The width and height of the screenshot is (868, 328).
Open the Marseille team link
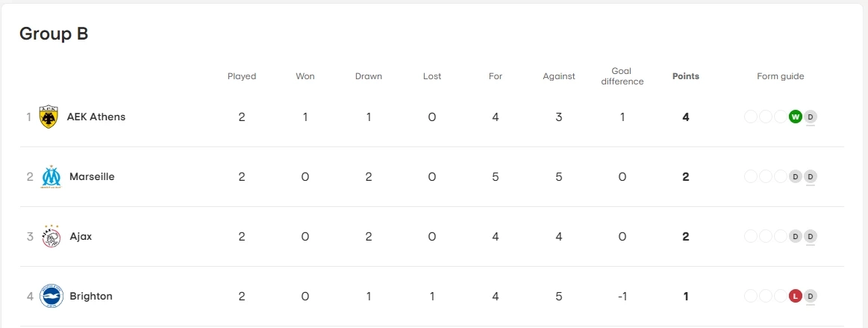pos(92,177)
